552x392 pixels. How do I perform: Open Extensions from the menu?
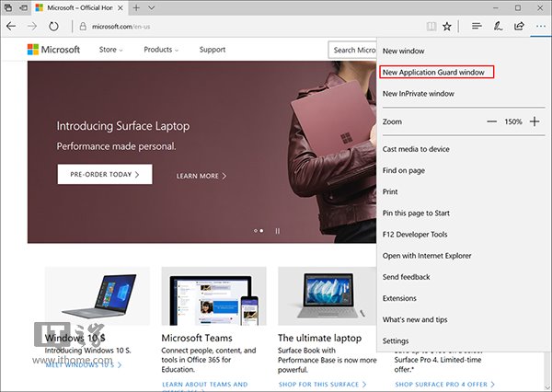pyautogui.click(x=399, y=298)
